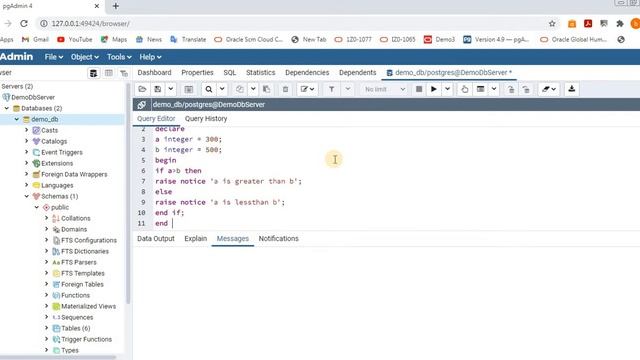Open the execute options dropdown arrow
Viewport: 640px width, 360px height.
(x=447, y=89)
